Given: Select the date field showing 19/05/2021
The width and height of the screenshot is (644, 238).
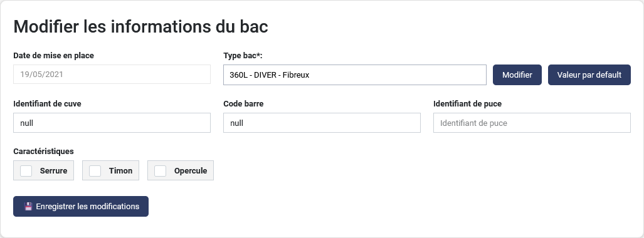Looking at the screenshot, I should coord(112,75).
